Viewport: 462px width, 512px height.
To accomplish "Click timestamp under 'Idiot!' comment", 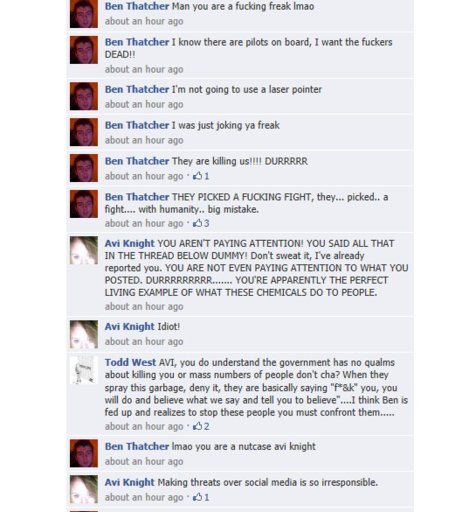I will click(144, 342).
